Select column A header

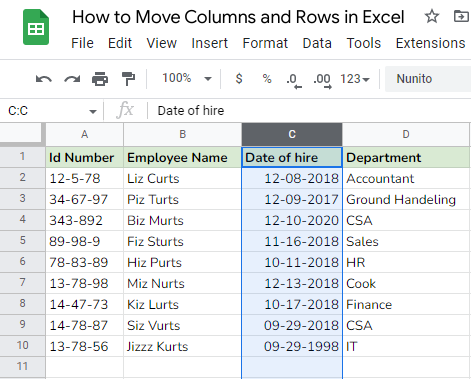click(x=85, y=135)
